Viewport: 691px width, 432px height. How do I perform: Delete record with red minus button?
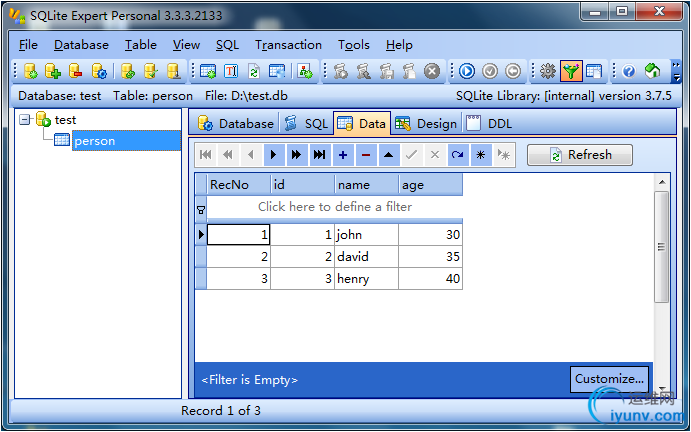tap(366, 155)
